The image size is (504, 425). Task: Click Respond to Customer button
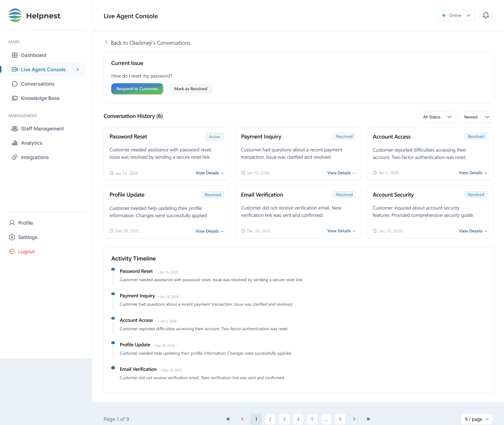click(x=137, y=89)
